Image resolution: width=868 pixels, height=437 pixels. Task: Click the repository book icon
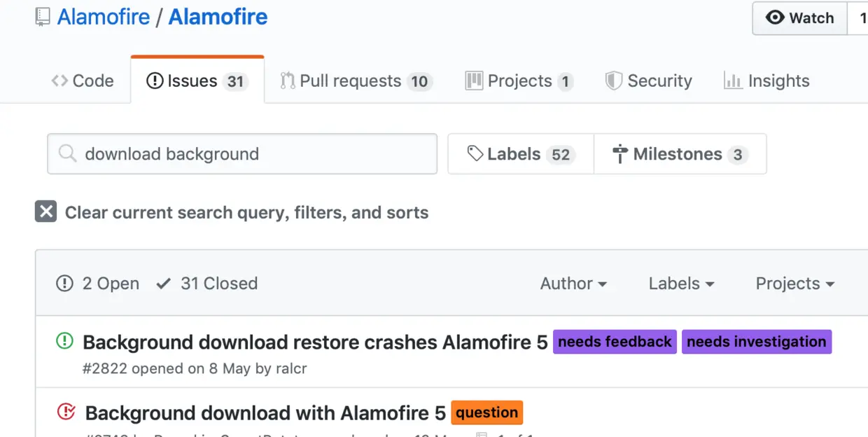(x=43, y=18)
